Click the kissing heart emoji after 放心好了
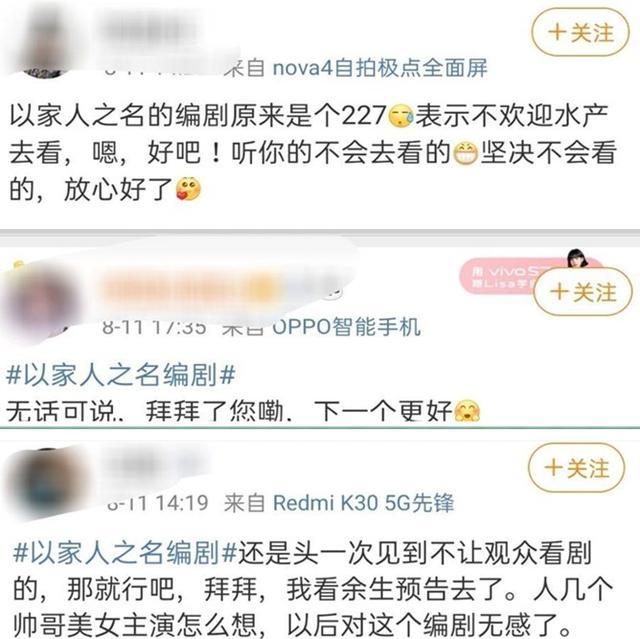The image size is (640, 639). click(x=188, y=189)
